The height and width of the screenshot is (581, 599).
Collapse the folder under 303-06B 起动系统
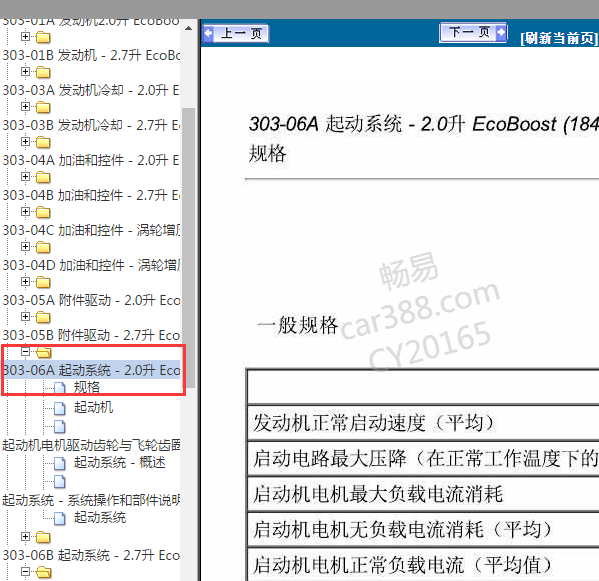click(25, 572)
